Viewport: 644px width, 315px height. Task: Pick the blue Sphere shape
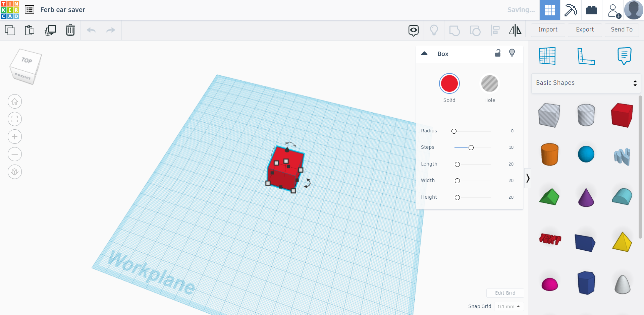(586, 154)
